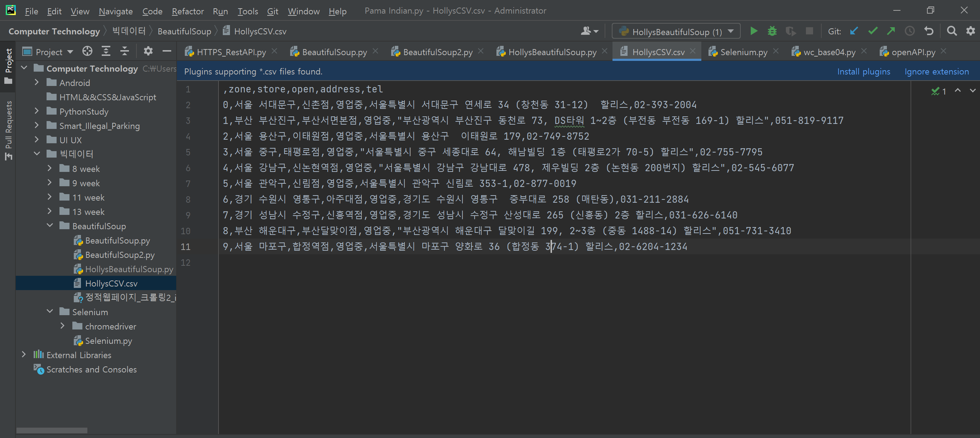
Task: Click the Project sidebar tab
Action: click(x=8, y=66)
